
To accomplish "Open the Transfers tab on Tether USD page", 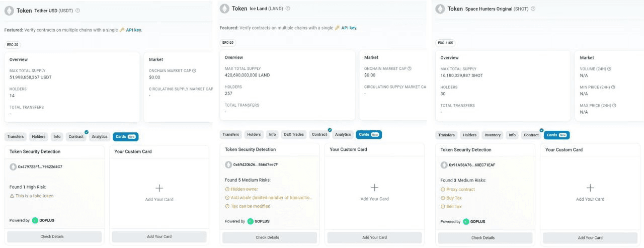I will point(16,136).
